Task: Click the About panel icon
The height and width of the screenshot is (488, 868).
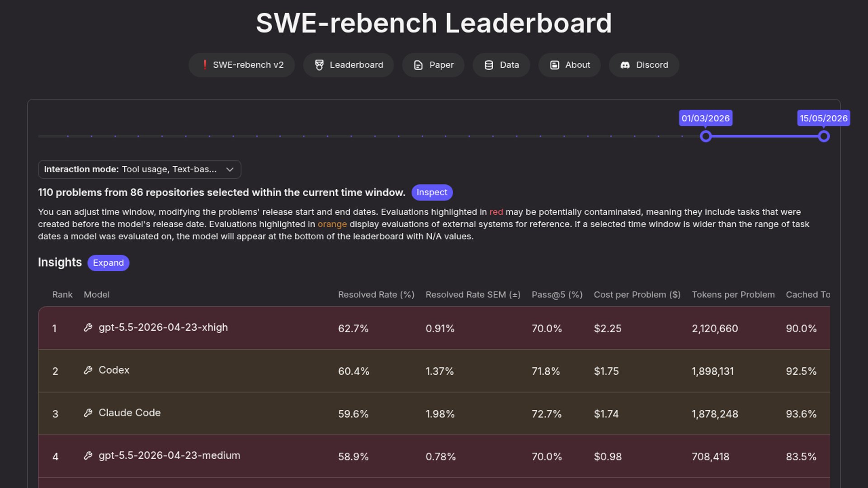Action: (x=554, y=65)
